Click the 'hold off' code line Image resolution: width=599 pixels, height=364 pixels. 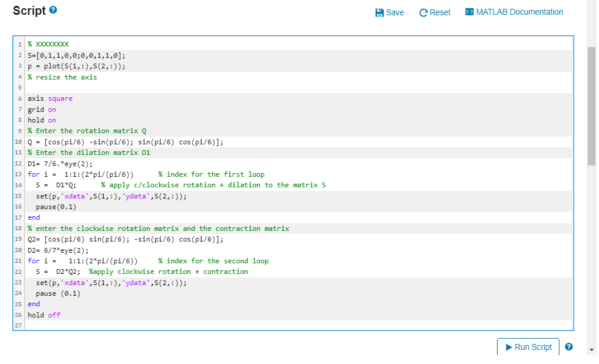click(44, 315)
